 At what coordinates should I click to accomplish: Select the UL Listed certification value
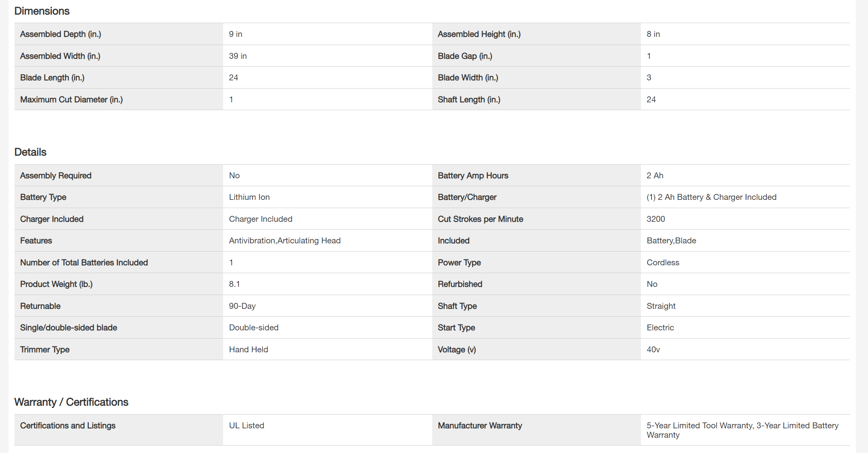(246, 426)
